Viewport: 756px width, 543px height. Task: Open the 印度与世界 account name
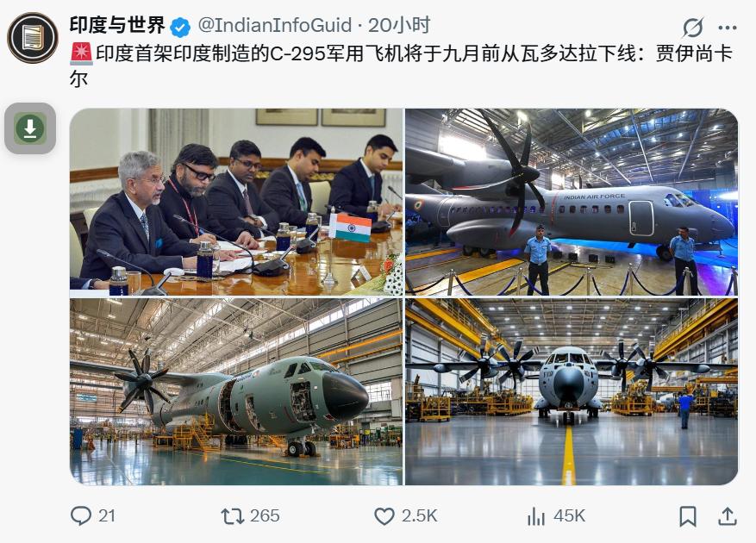click(117, 25)
